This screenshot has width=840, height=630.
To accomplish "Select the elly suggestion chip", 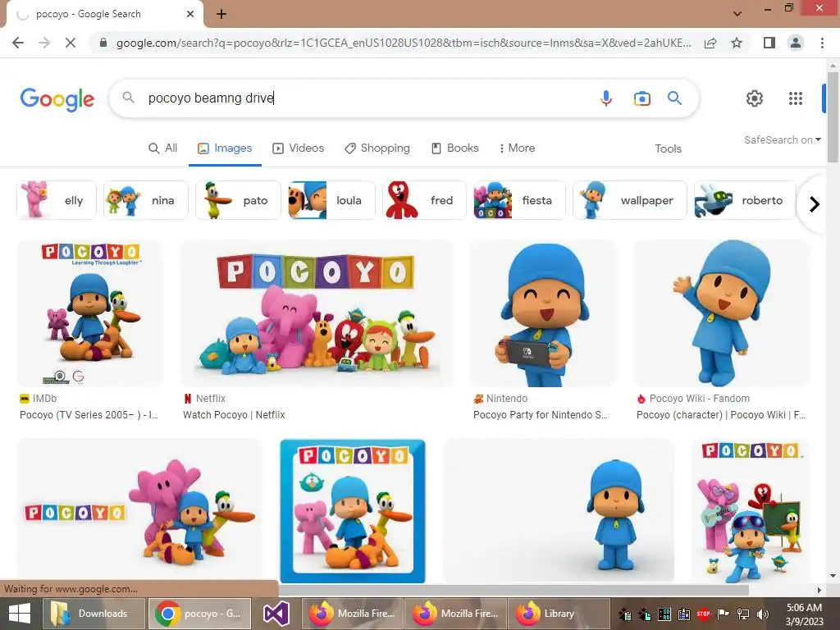I will tap(57, 200).
